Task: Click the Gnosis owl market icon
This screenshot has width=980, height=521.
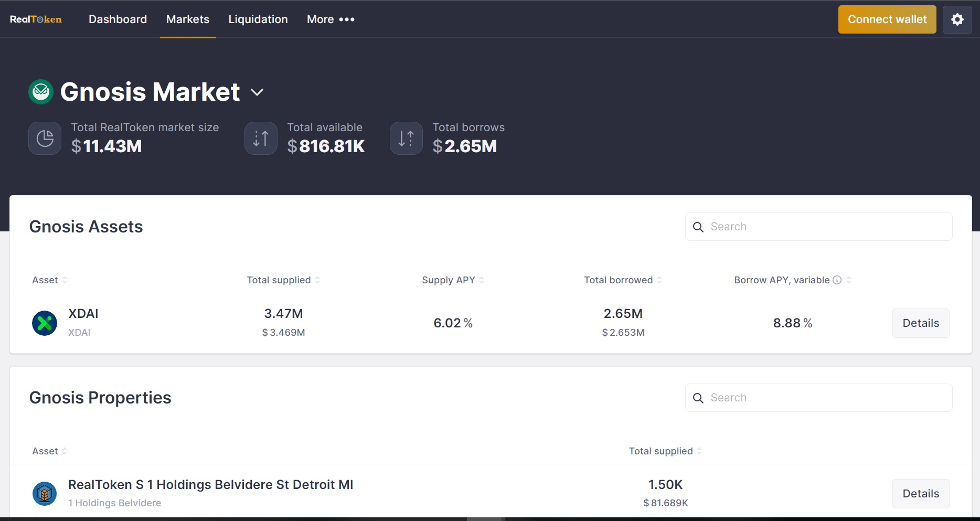Action: [x=41, y=91]
